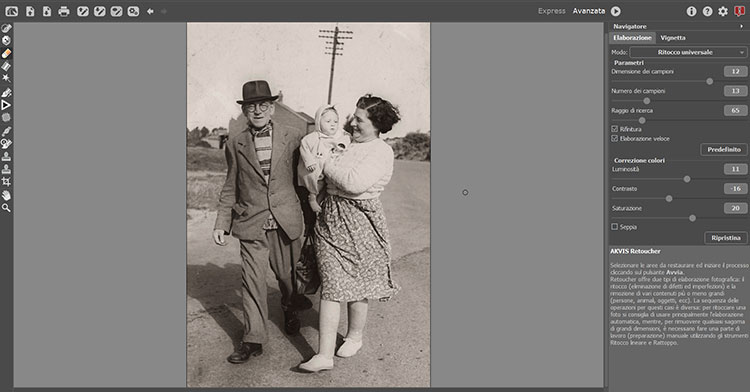Click the Contrasto value field
Viewport: 750px width, 392px height.
tap(735, 188)
